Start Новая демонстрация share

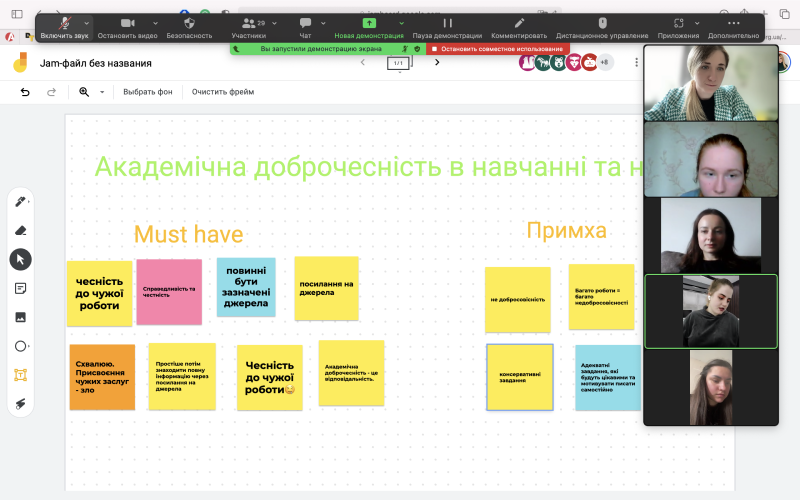(369, 28)
